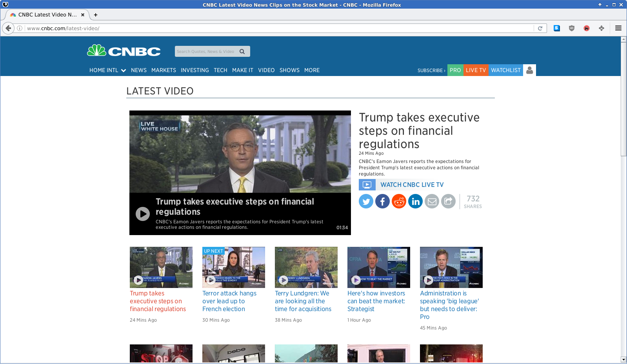Open the TECH menu

tap(220, 70)
